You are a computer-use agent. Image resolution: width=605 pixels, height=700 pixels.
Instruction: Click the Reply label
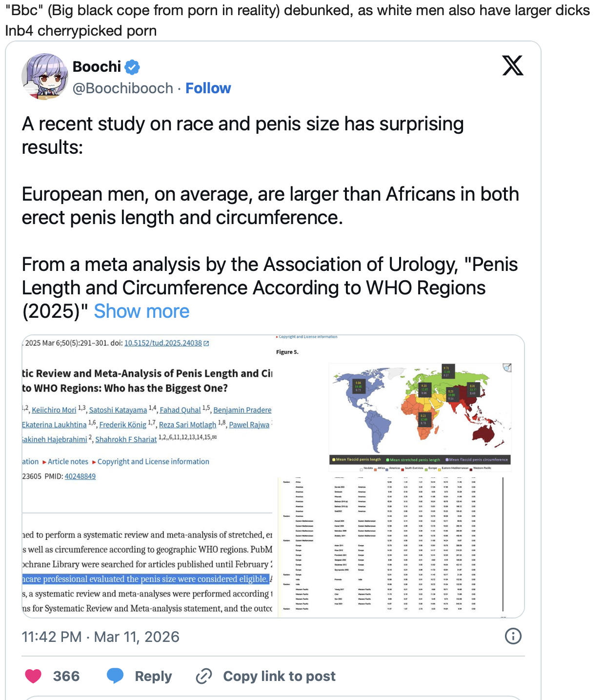point(153,676)
